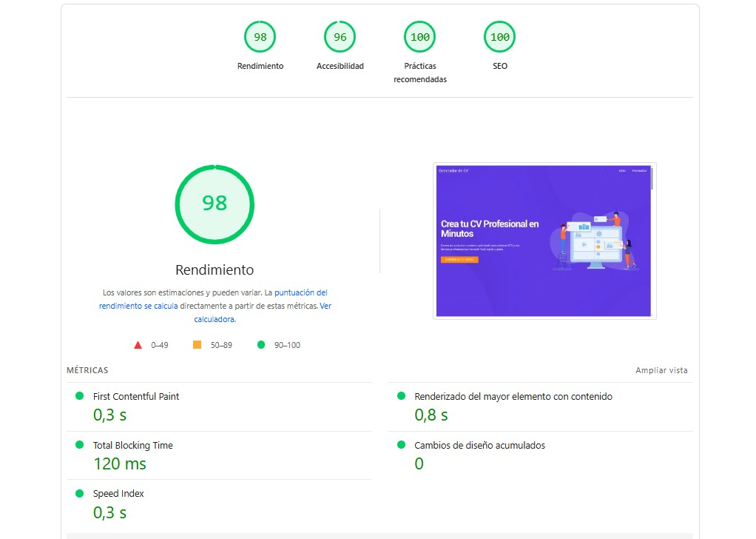The image size is (756, 539).
Task: Click 'Ampliar vista' to expand metrics
Action: [x=661, y=370]
